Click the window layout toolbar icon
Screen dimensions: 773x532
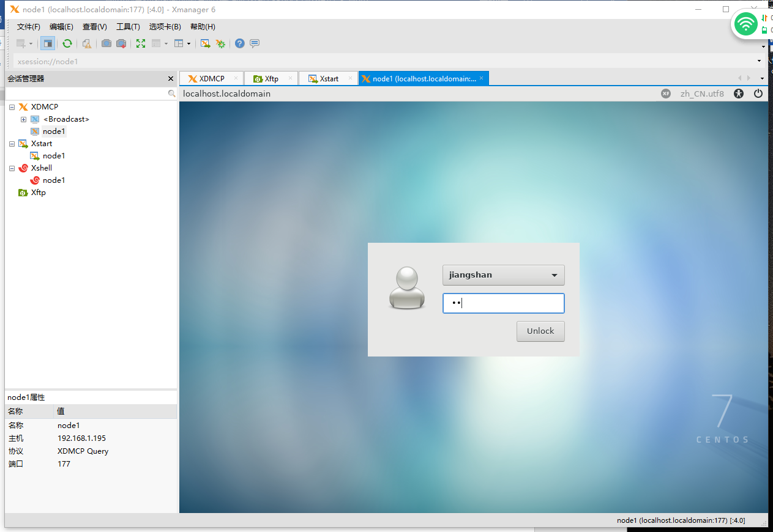pos(179,43)
